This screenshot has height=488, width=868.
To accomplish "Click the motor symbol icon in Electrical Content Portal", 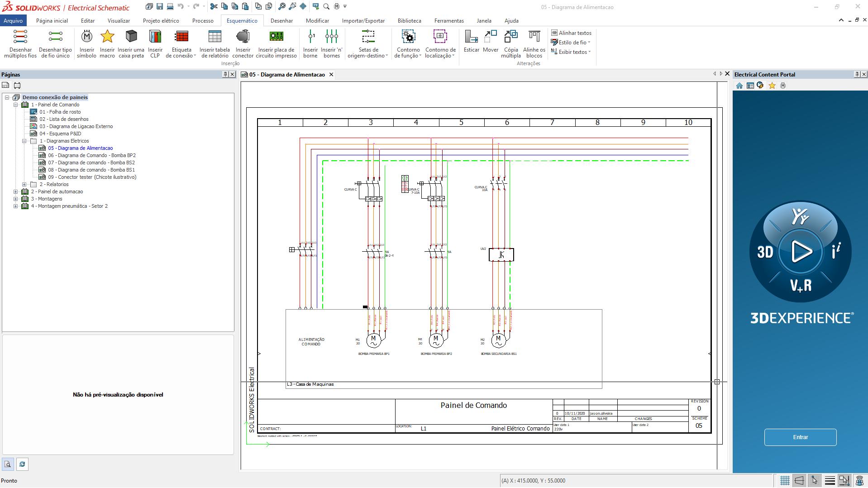I will (x=783, y=86).
